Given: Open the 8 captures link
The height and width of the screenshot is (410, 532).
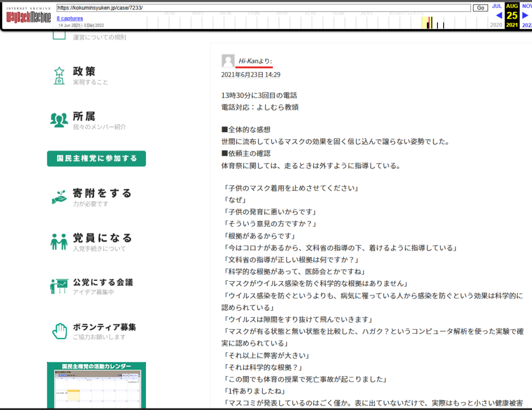Looking at the screenshot, I should [70, 19].
